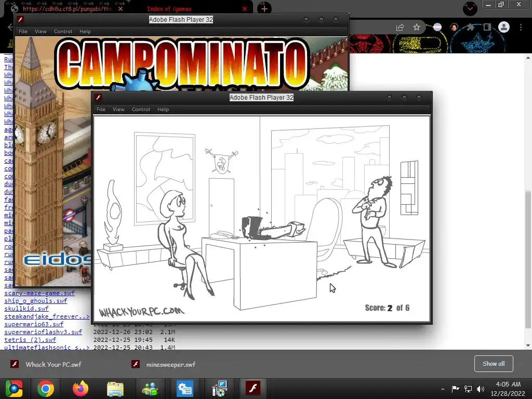
Task: Open downloaded Whack Your PC.swf file
Action: pos(54,364)
